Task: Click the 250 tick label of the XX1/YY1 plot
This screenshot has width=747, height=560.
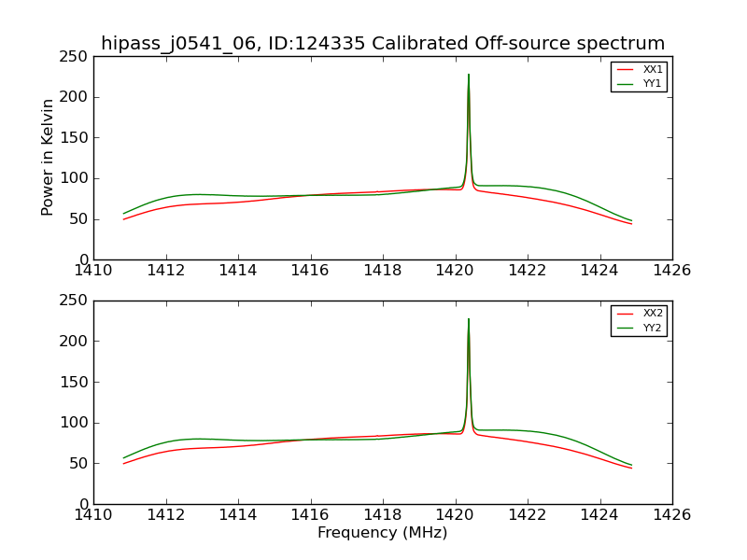Action: point(74,57)
